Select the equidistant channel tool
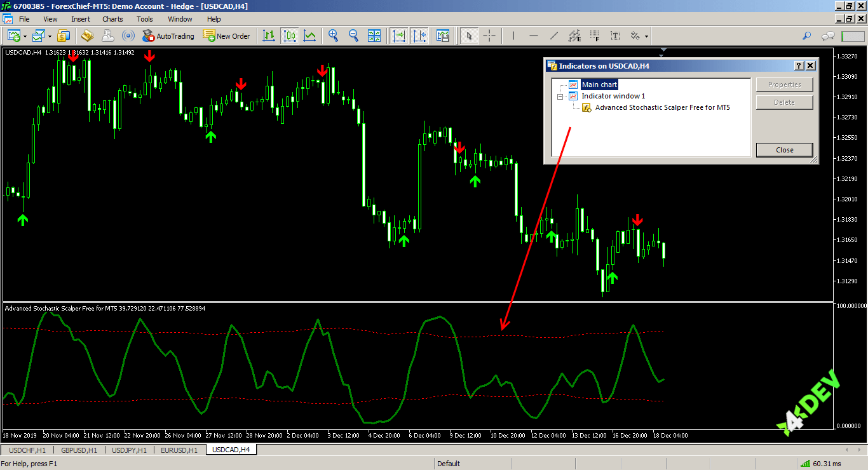 [x=574, y=36]
